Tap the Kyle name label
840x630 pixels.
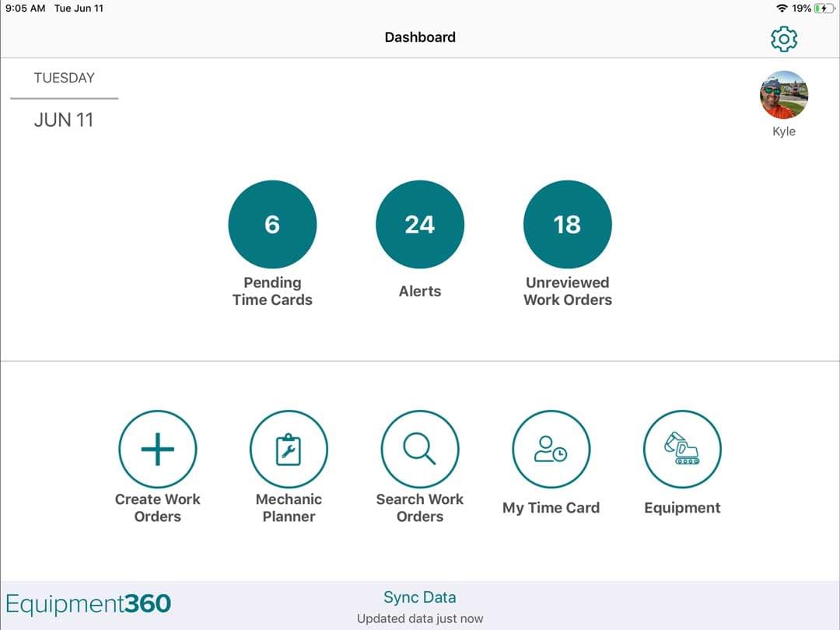tap(784, 131)
